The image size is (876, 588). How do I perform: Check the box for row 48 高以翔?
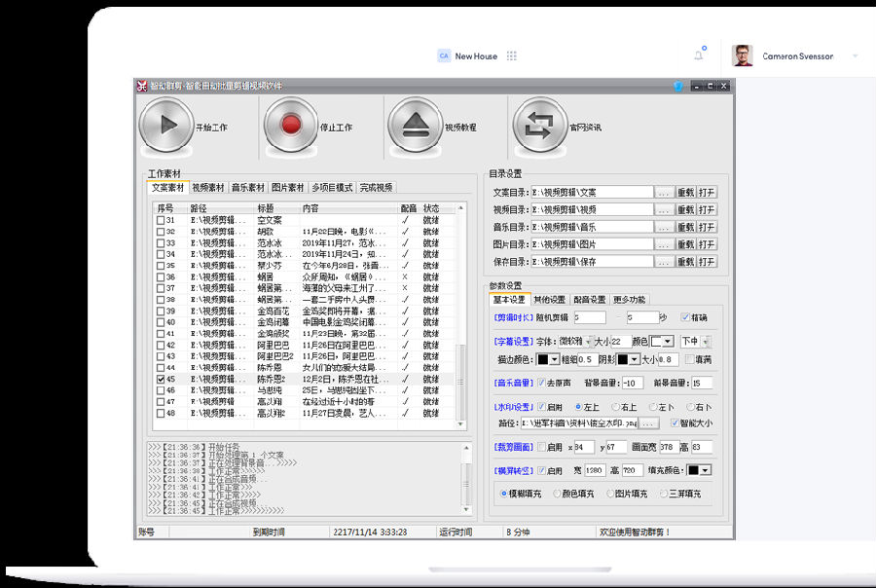click(161, 413)
